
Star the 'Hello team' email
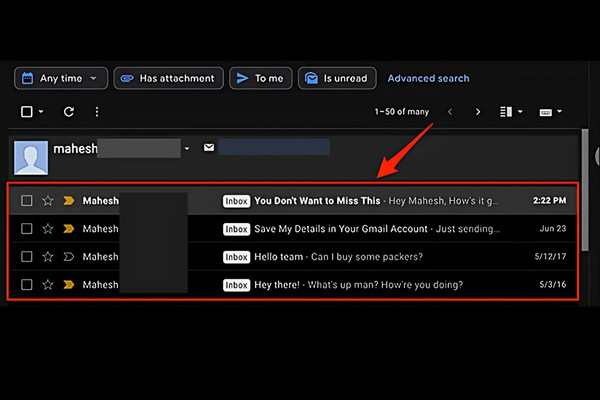[x=48, y=256]
